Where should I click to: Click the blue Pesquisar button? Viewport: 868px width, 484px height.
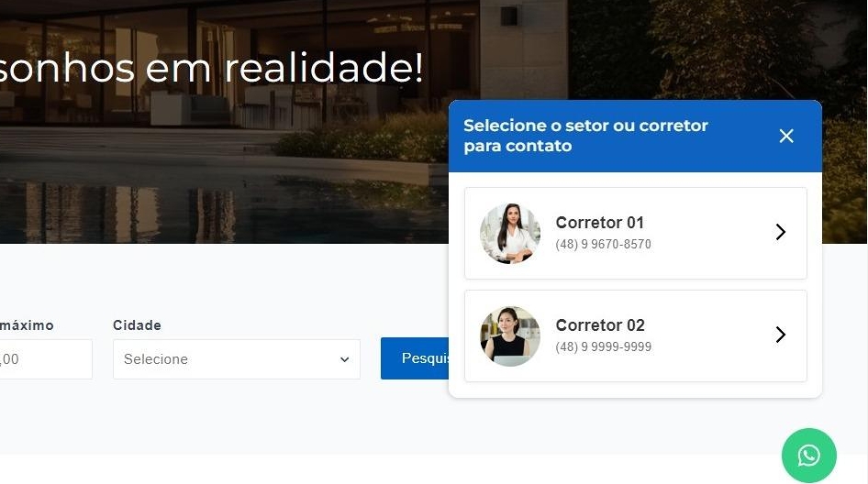pyautogui.click(x=415, y=358)
